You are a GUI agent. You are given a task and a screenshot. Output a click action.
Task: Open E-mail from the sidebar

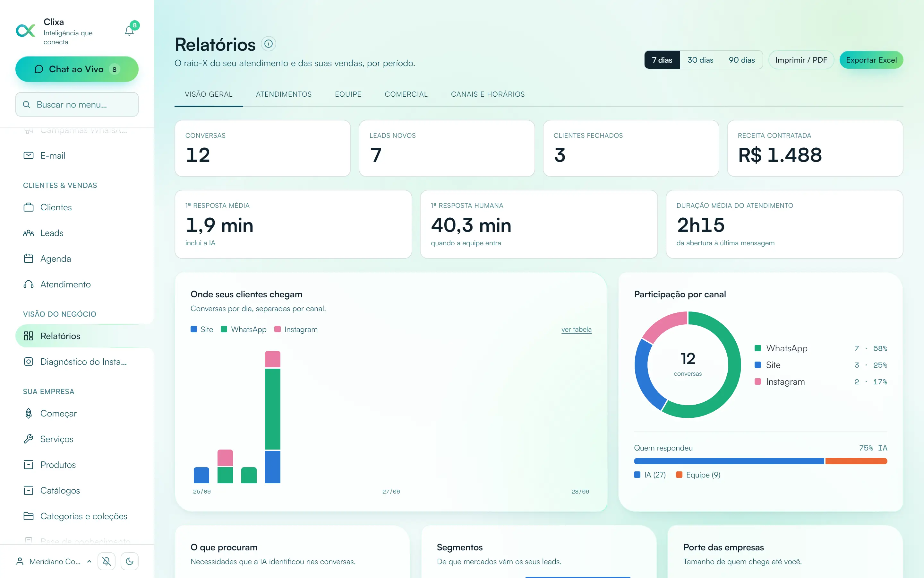77,156
